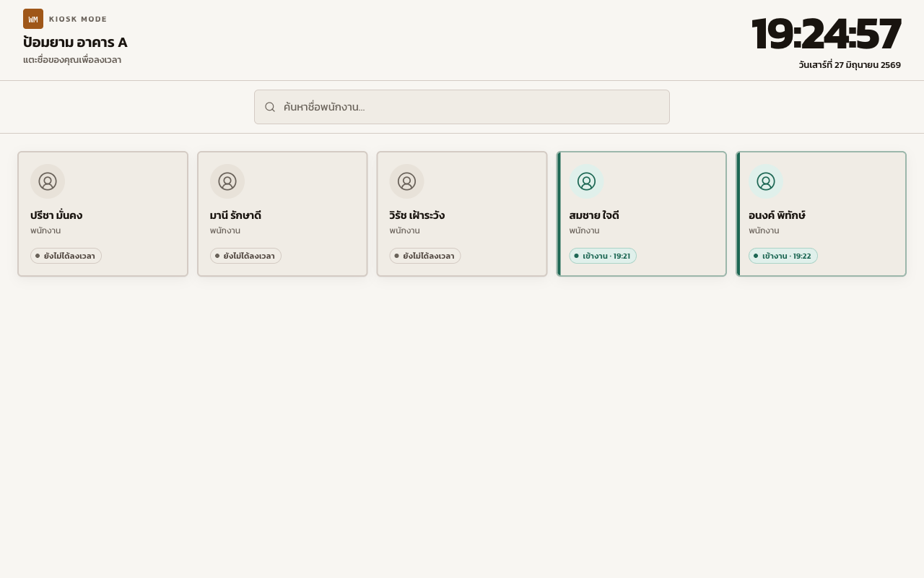The width and height of the screenshot is (924, 578).
Task: Select avatar icon of วิรัช เฝ้าระวัง
Action: (x=406, y=181)
